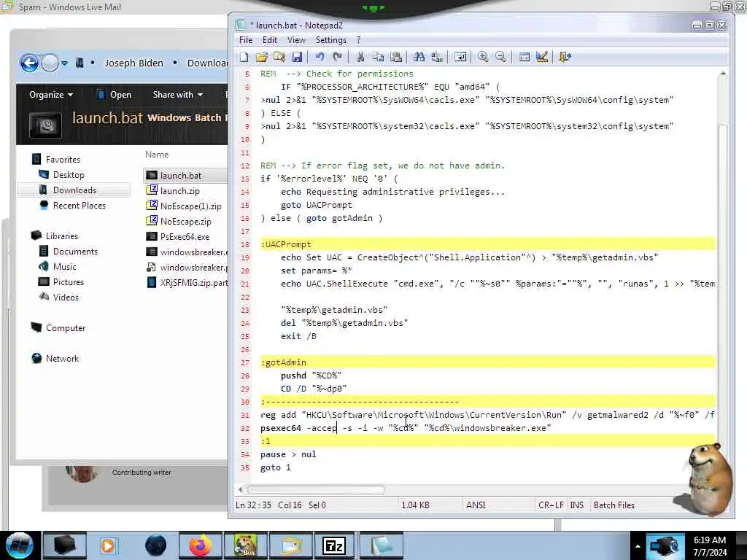This screenshot has width=747, height=560.
Task: Open the Share with dropdown in Explorer
Action: 178,95
